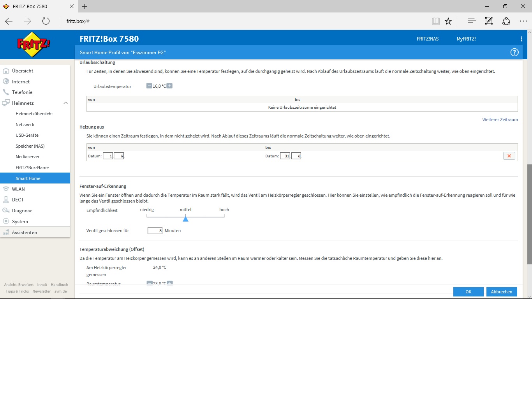This screenshot has width=532, height=418.
Task: Click the von Datum month field
Action: click(x=119, y=156)
